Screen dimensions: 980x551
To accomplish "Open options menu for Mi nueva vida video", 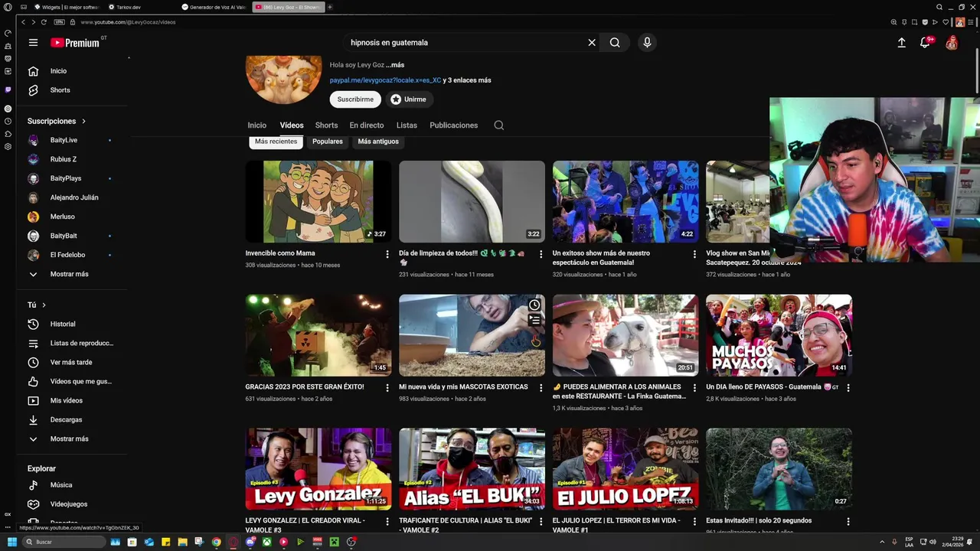I will coord(541,388).
